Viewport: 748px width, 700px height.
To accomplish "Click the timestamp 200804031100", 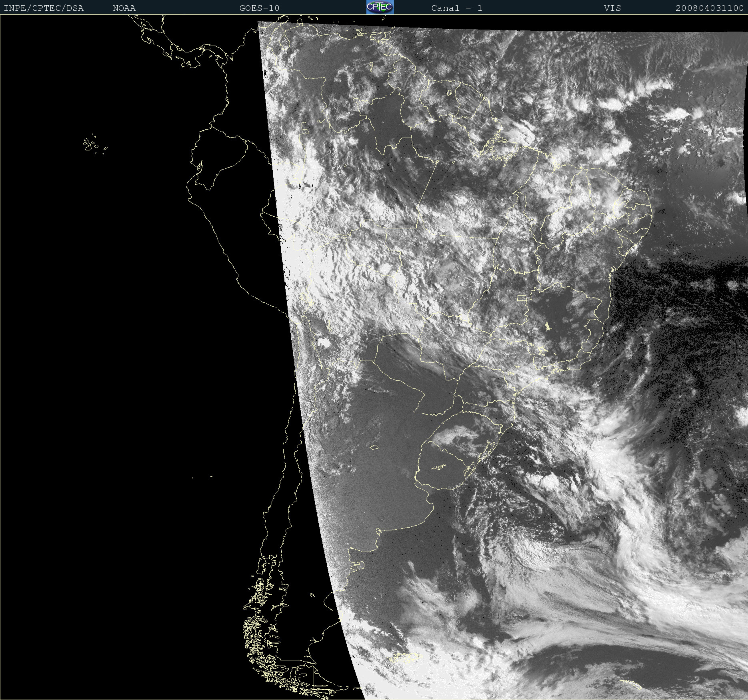I will [x=710, y=8].
